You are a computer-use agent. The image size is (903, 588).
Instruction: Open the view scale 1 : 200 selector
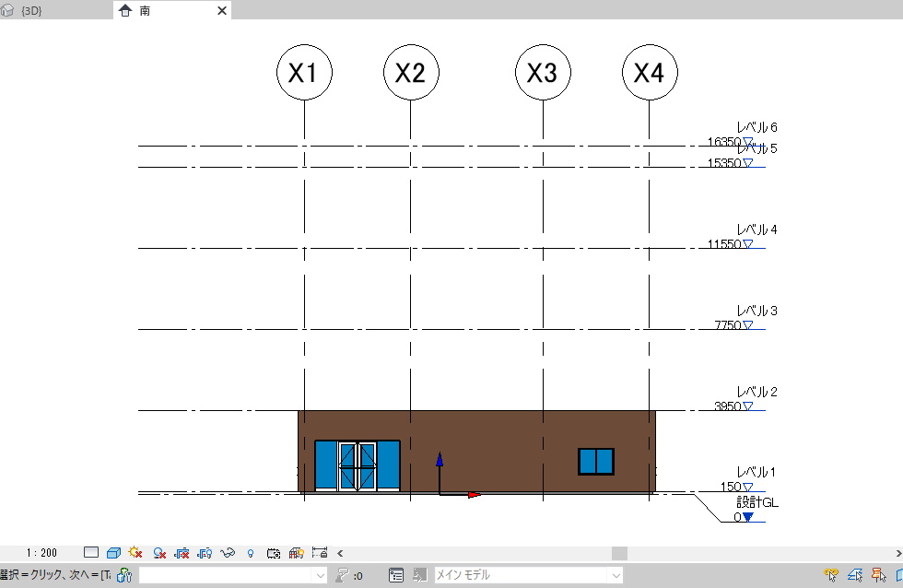41,553
